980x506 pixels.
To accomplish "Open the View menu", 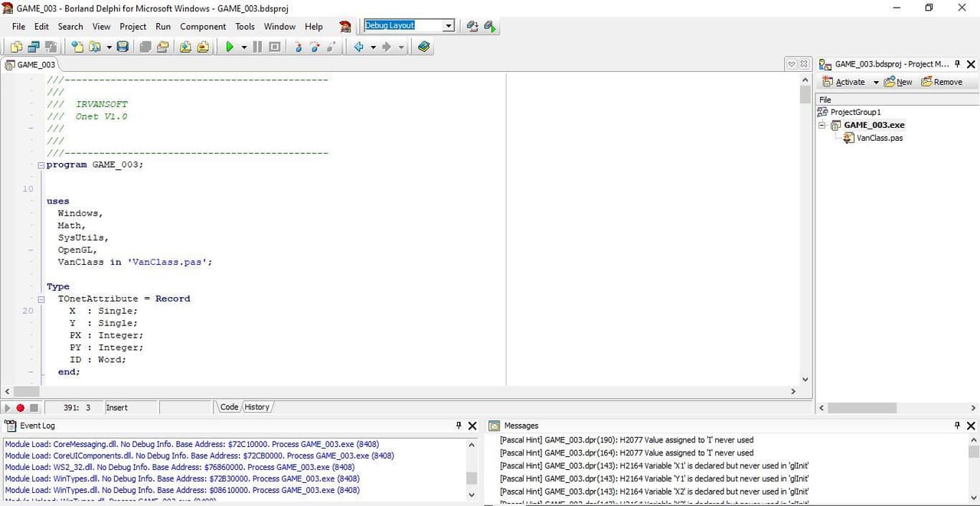I will [x=101, y=26].
